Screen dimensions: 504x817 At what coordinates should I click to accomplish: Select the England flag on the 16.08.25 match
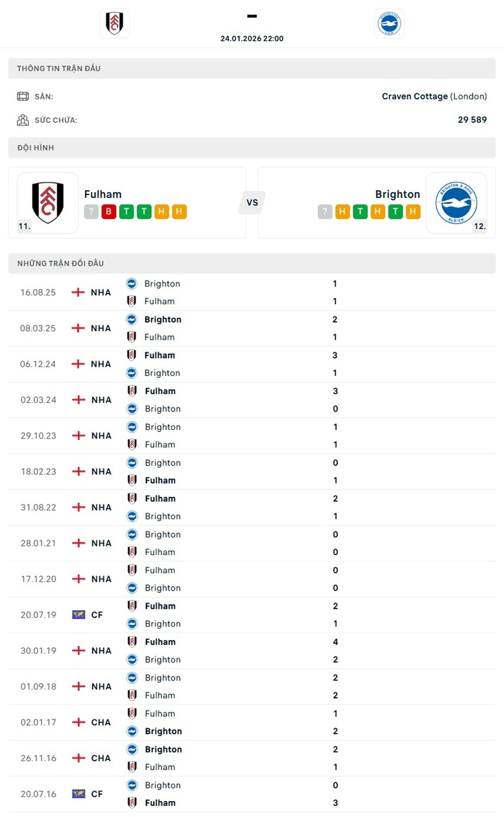[77, 292]
